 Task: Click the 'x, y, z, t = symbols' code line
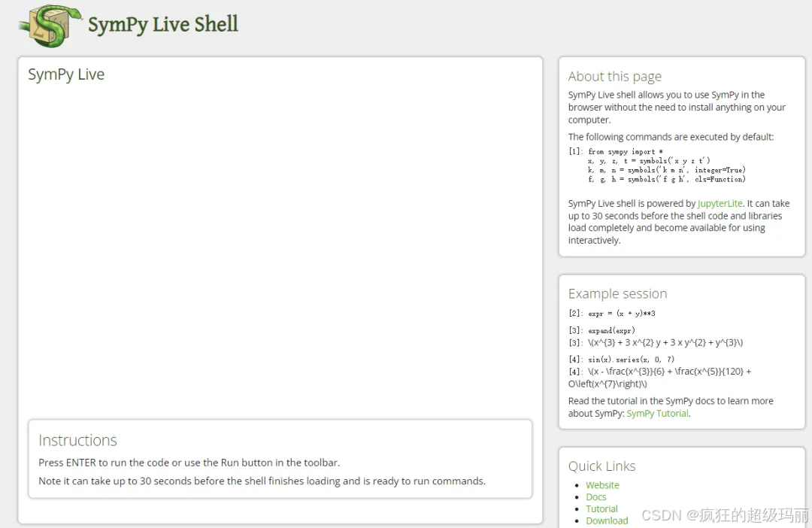click(649, 161)
